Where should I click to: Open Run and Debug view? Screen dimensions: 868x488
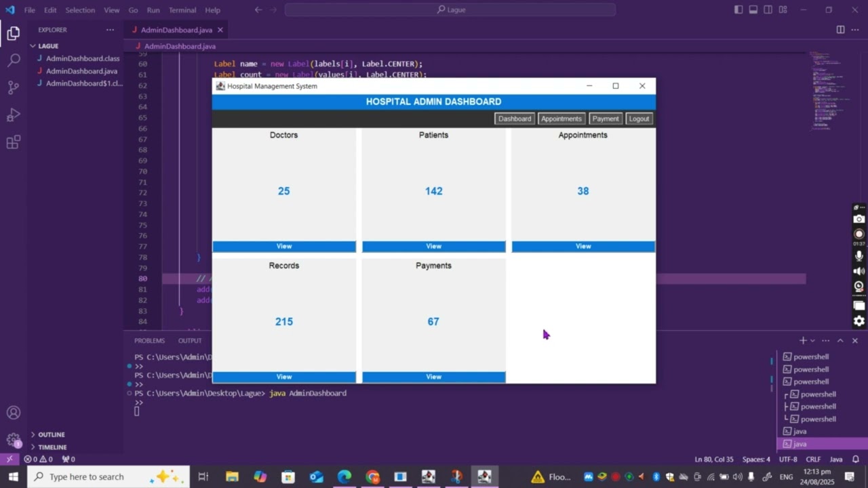(13, 115)
